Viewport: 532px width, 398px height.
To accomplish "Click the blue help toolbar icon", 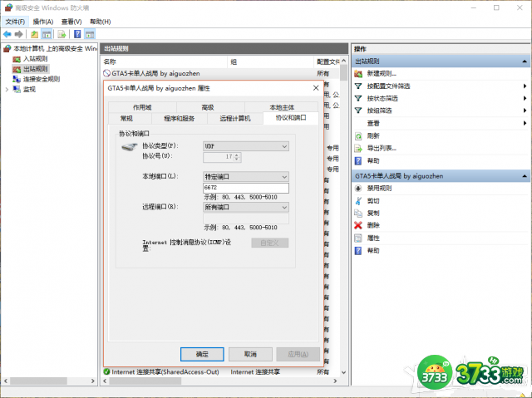I will (x=77, y=34).
